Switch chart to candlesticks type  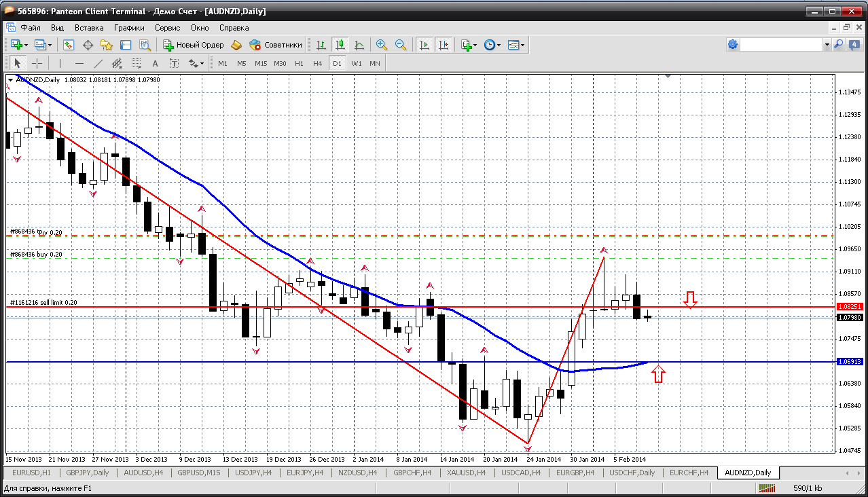(340, 45)
